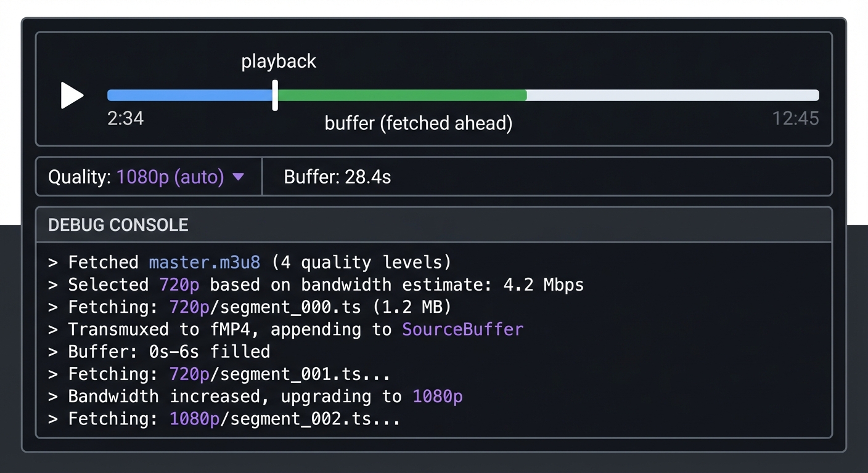Click the 1080p upgrade entry in the console

pos(437,397)
